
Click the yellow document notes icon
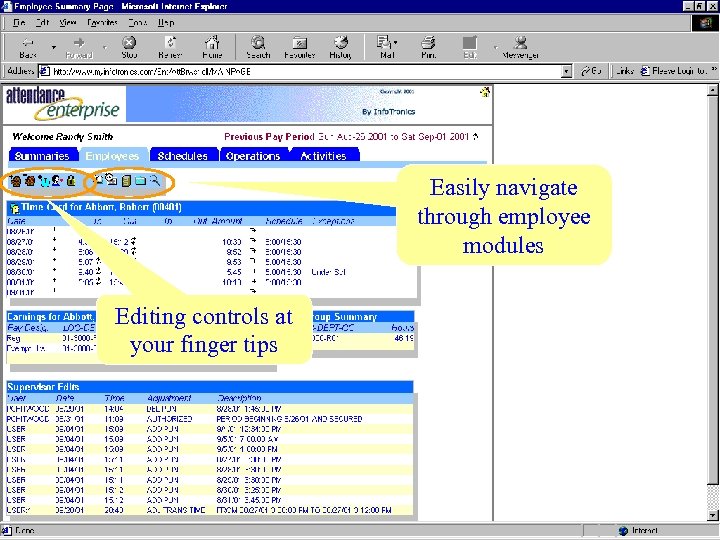pyautogui.click(x=126, y=180)
